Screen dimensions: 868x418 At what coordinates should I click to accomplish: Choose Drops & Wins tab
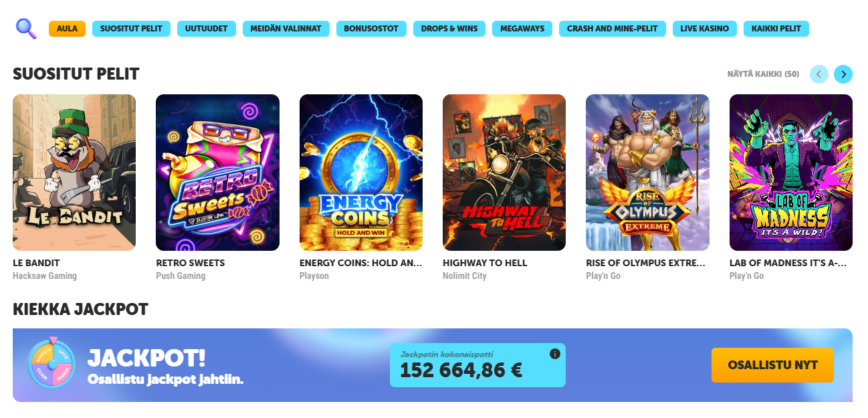tap(449, 29)
